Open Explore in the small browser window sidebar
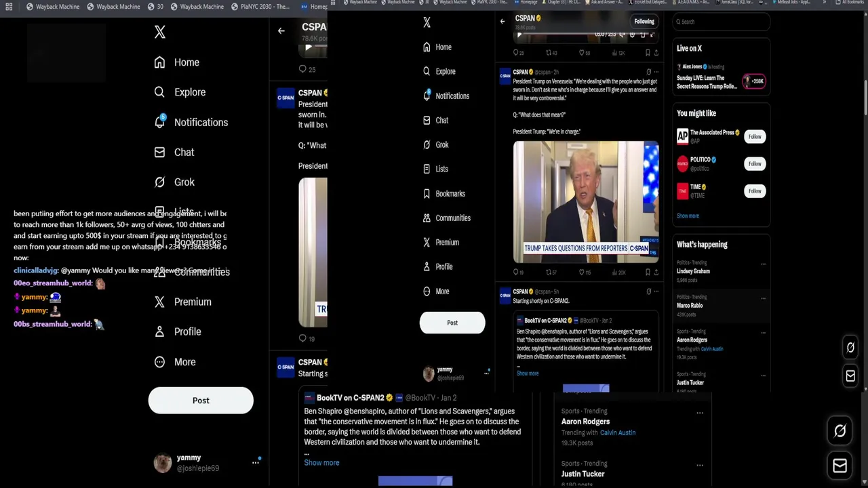The width and height of the screenshot is (868, 488). click(x=439, y=71)
